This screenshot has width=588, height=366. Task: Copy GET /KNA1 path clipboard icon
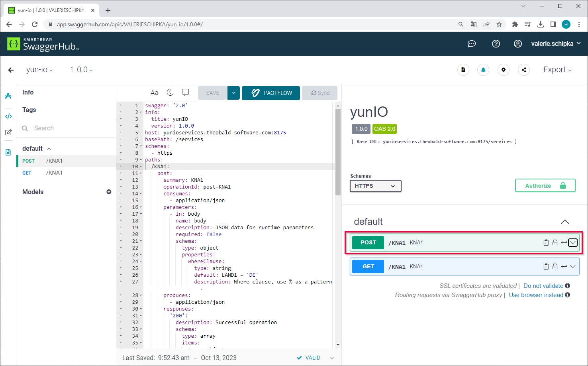coord(546,266)
